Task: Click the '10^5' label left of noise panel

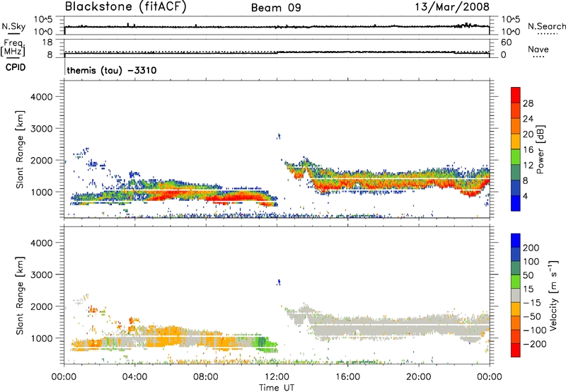Action: [x=43, y=20]
